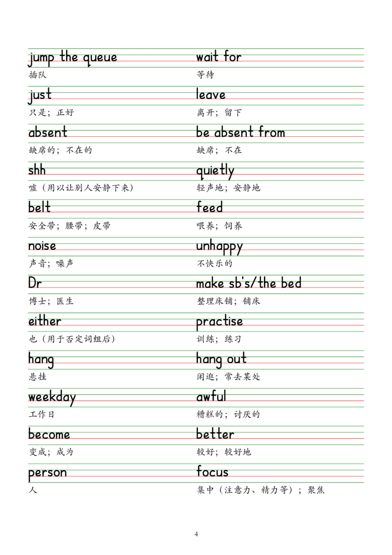Screen dimensions: 392x555
Task: Click the phrase "jump the queue"
Action: (73, 58)
